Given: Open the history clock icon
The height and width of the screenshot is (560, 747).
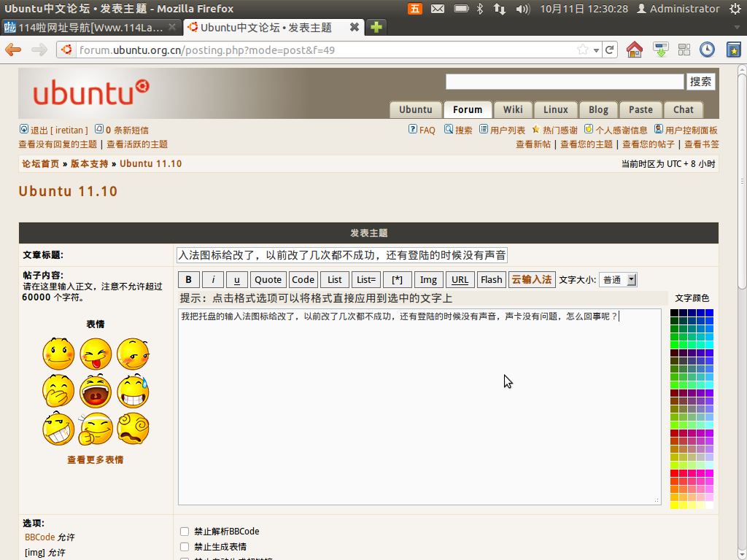Looking at the screenshot, I should click(x=707, y=50).
